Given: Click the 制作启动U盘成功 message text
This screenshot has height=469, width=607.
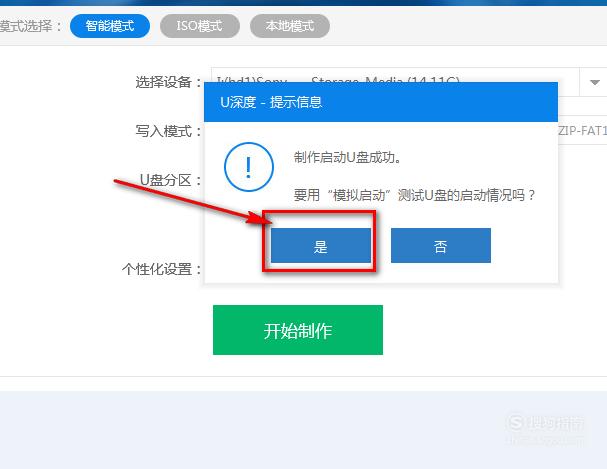Looking at the screenshot, I should (x=347, y=157).
